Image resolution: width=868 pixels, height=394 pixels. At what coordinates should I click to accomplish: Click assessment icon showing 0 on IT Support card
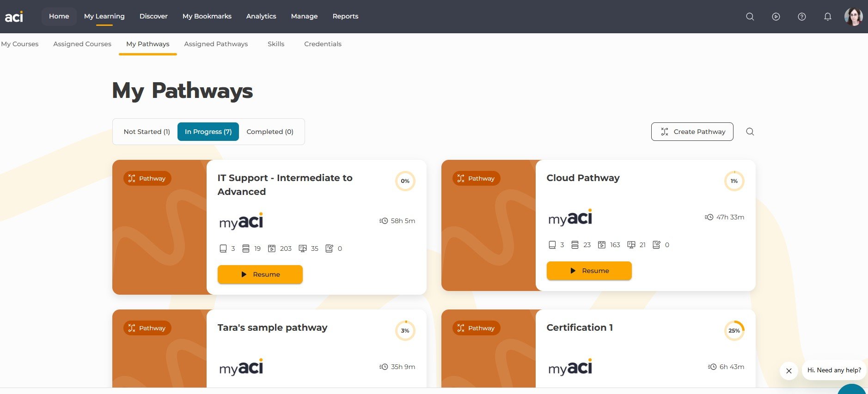coord(330,249)
